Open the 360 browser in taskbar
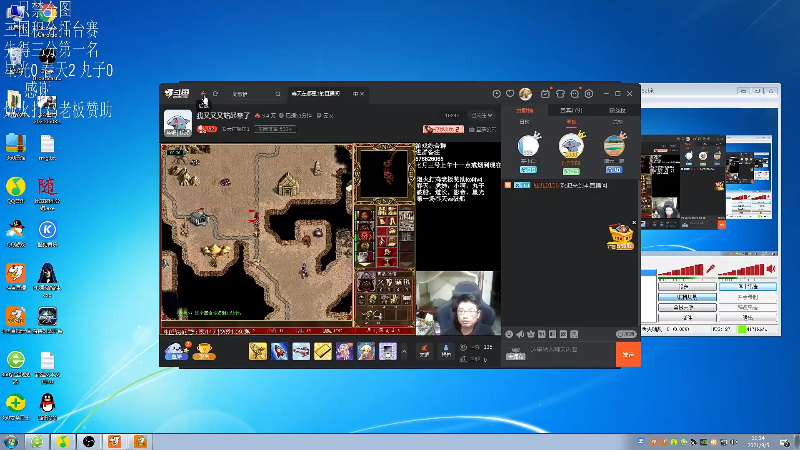800x450 pixels. pos(37,441)
